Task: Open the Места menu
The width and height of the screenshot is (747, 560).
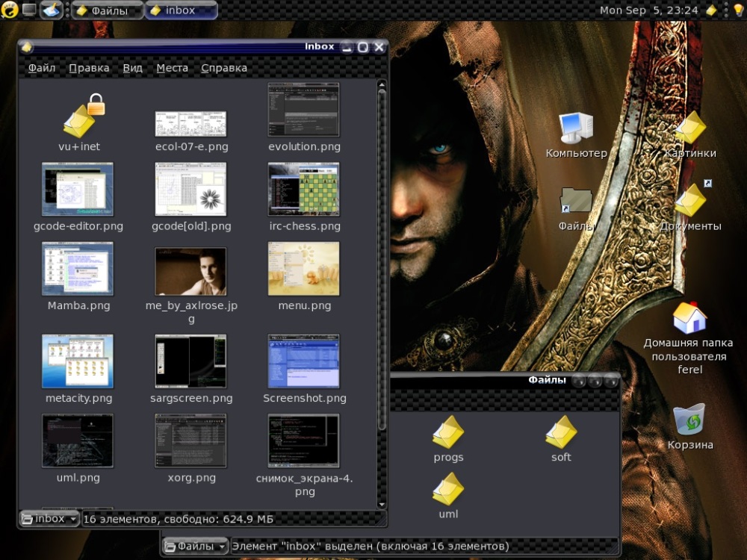Action: (172, 68)
